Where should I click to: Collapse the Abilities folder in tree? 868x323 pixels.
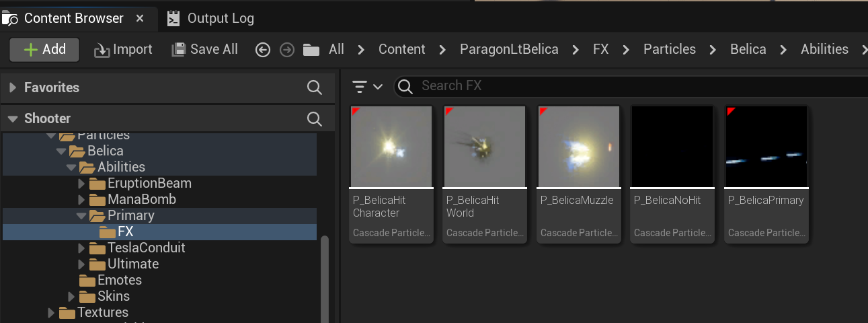click(x=72, y=168)
